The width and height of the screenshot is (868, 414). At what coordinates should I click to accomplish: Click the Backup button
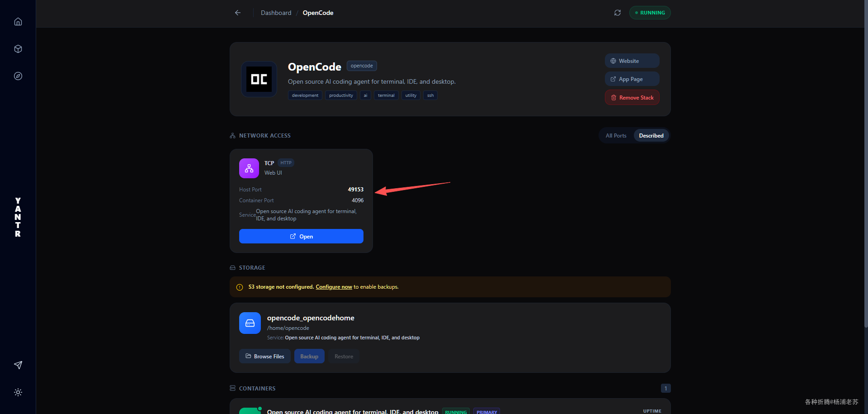coord(309,356)
